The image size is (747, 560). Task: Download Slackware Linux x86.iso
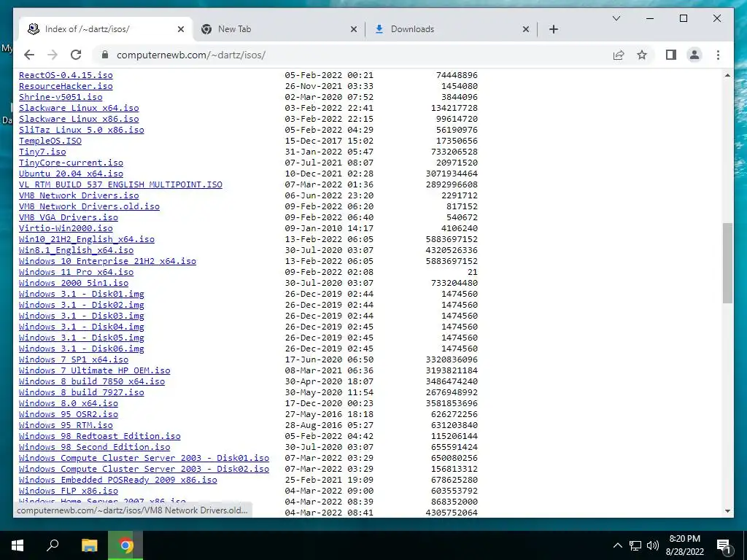(x=79, y=119)
